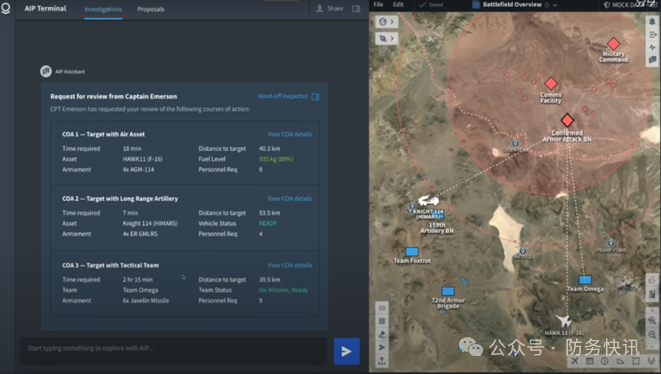Open the Battlefield Overview title dropdown arrow
The height and width of the screenshot is (374, 661).
click(555, 5)
